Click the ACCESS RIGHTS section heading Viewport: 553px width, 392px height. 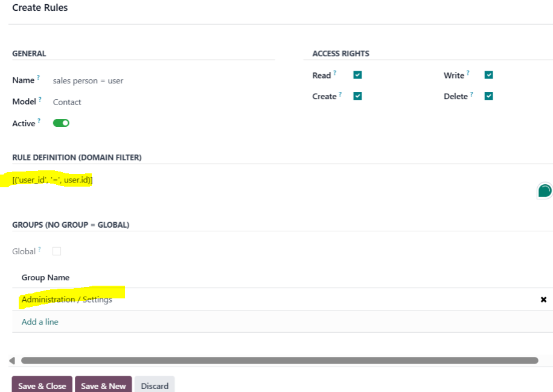[340, 54]
